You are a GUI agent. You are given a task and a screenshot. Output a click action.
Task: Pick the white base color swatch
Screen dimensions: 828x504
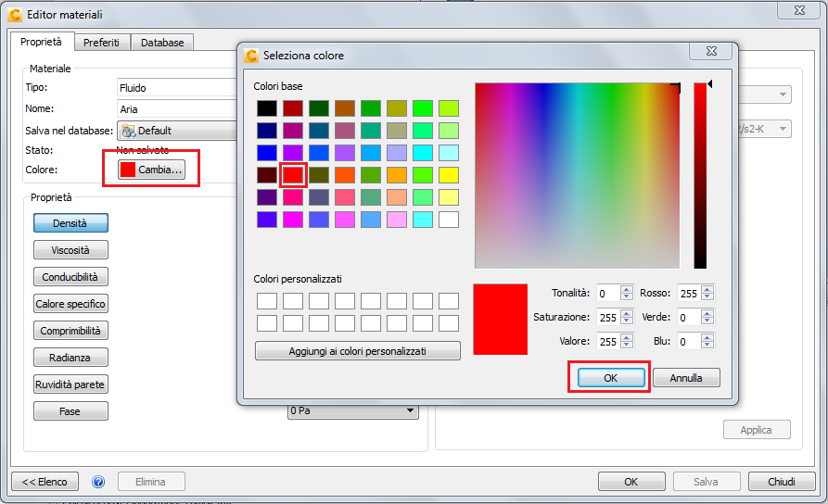point(449,219)
